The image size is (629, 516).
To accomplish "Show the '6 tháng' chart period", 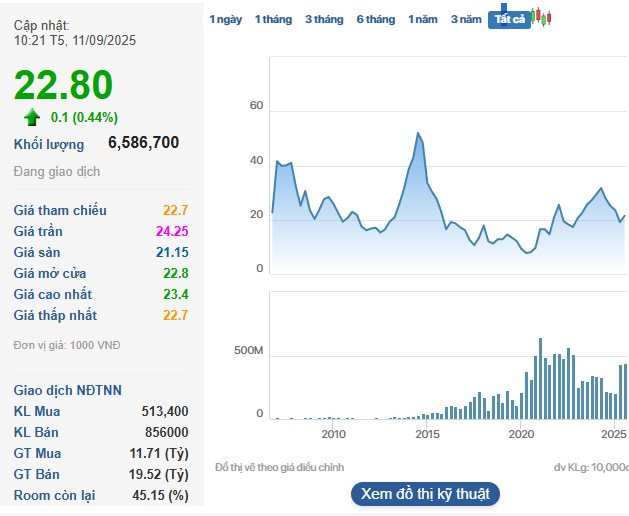I will (375, 20).
